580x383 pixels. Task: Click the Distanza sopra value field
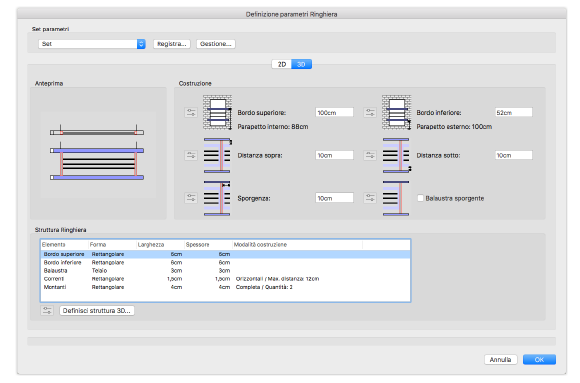(334, 155)
